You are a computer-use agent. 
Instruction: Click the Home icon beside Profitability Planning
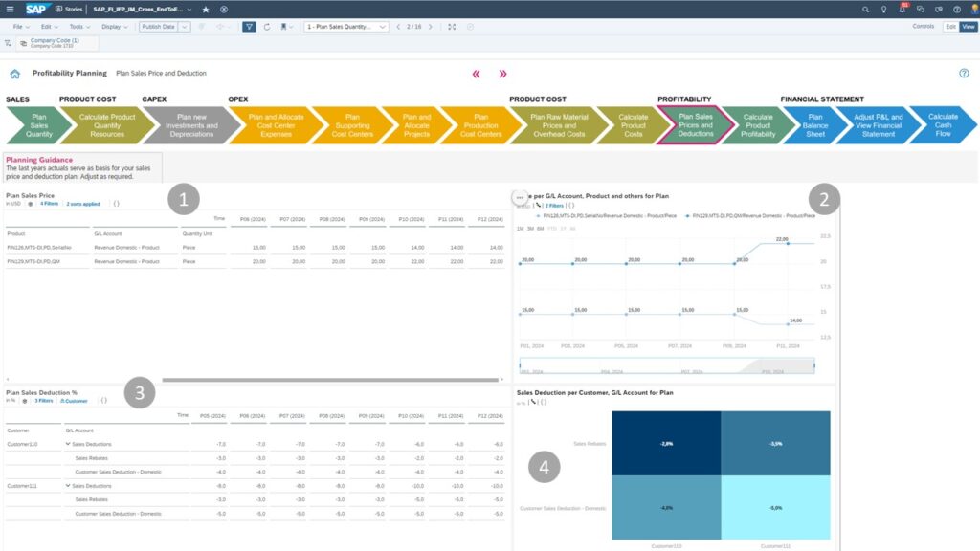tap(14, 74)
